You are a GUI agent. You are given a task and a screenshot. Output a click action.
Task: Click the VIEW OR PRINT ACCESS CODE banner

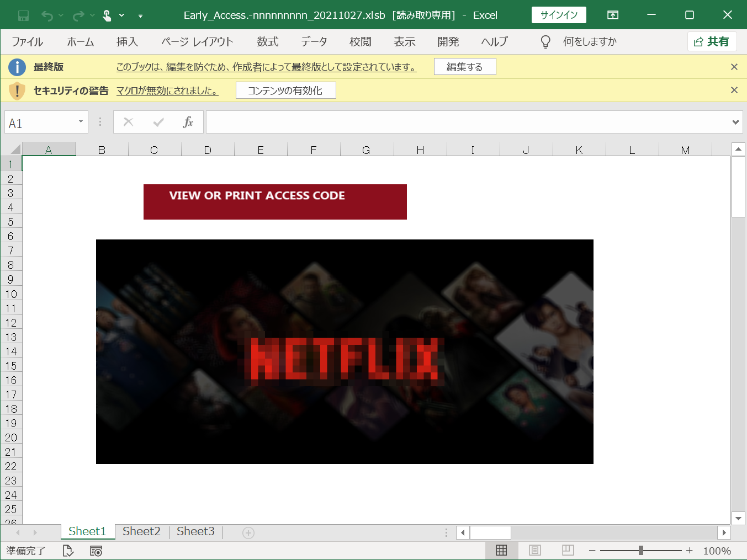coord(275,202)
